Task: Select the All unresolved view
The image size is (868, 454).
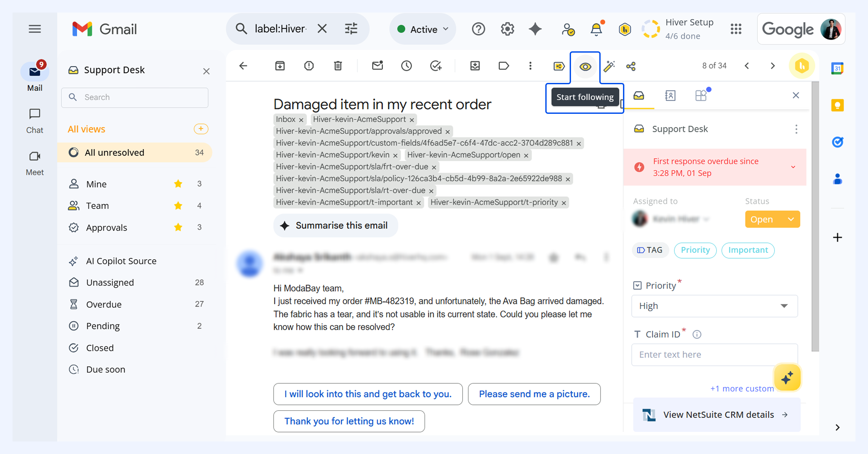Action: (x=135, y=152)
